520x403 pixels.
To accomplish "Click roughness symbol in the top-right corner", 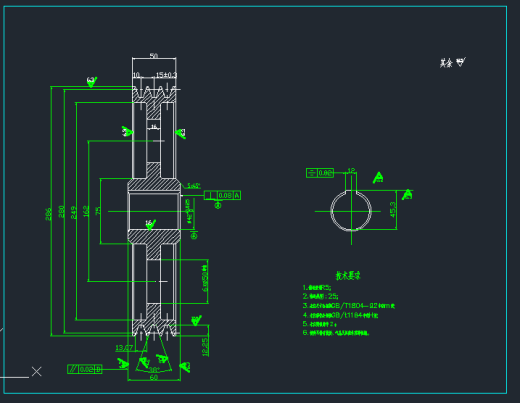I will 461,62.
